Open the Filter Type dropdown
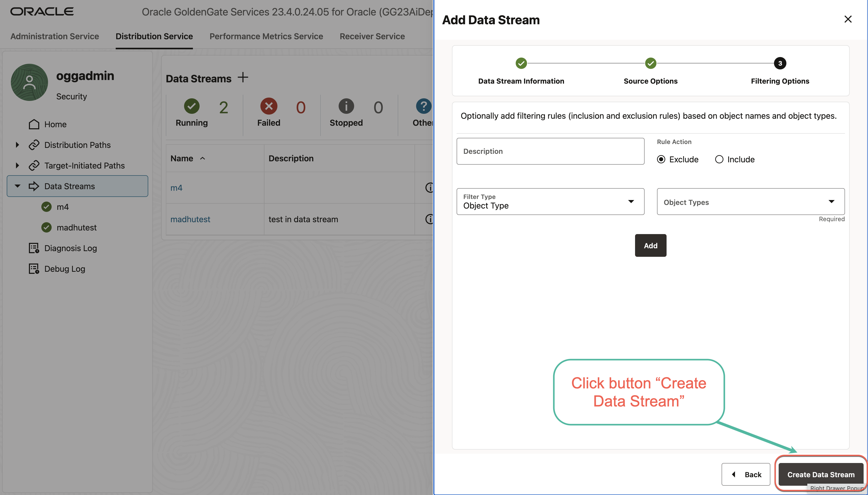The height and width of the screenshot is (495, 868). 631,201
